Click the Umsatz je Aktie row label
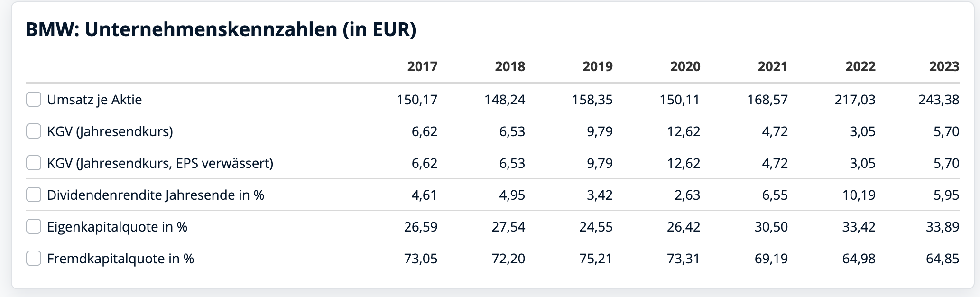This screenshot has width=980, height=297. pos(94,100)
